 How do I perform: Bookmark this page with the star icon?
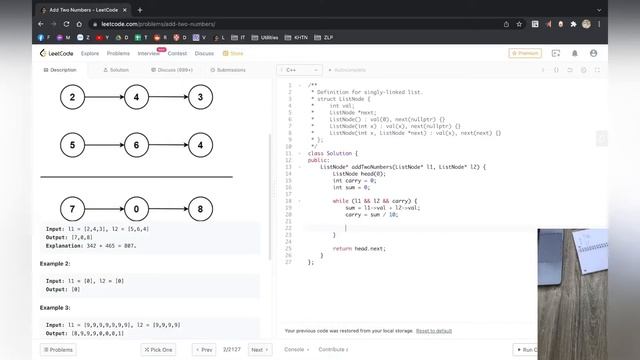(x=519, y=24)
